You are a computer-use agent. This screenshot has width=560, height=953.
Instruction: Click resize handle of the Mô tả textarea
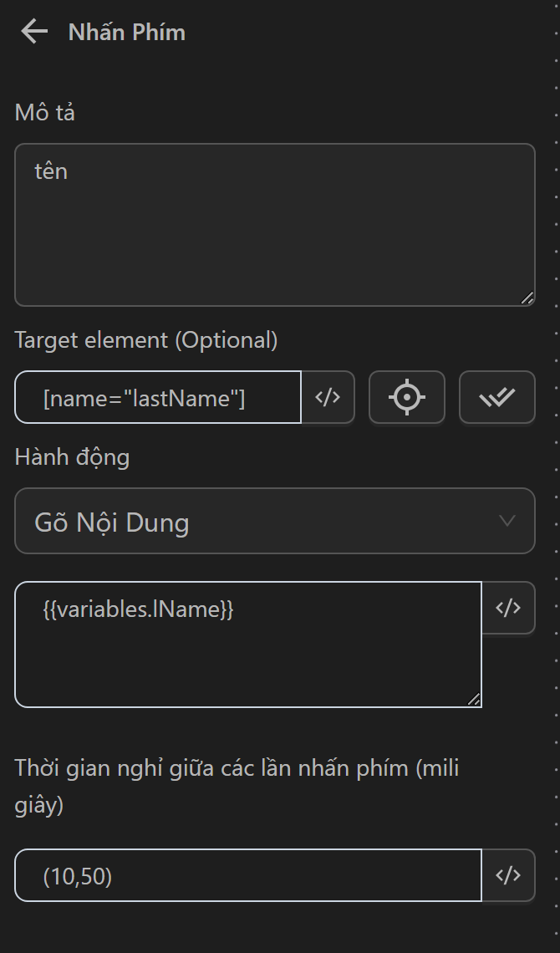pos(527,298)
